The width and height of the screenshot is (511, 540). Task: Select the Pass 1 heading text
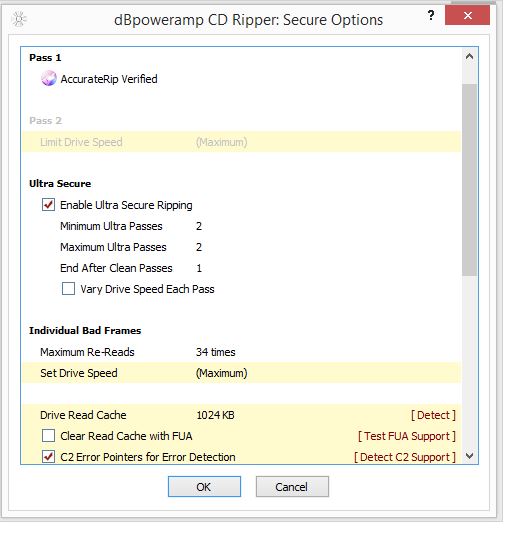45,58
